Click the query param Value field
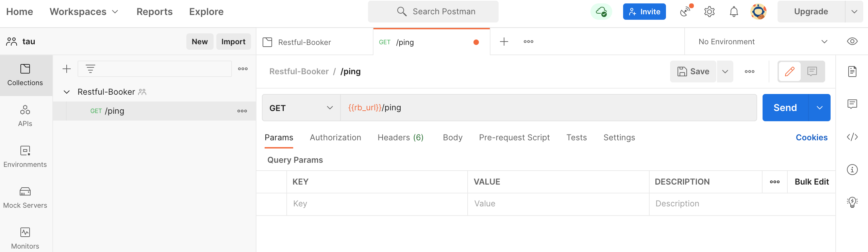868x252 pixels. pos(558,204)
